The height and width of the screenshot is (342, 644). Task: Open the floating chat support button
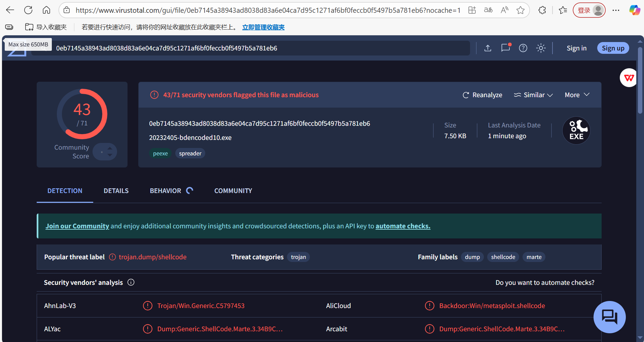pyautogui.click(x=609, y=317)
